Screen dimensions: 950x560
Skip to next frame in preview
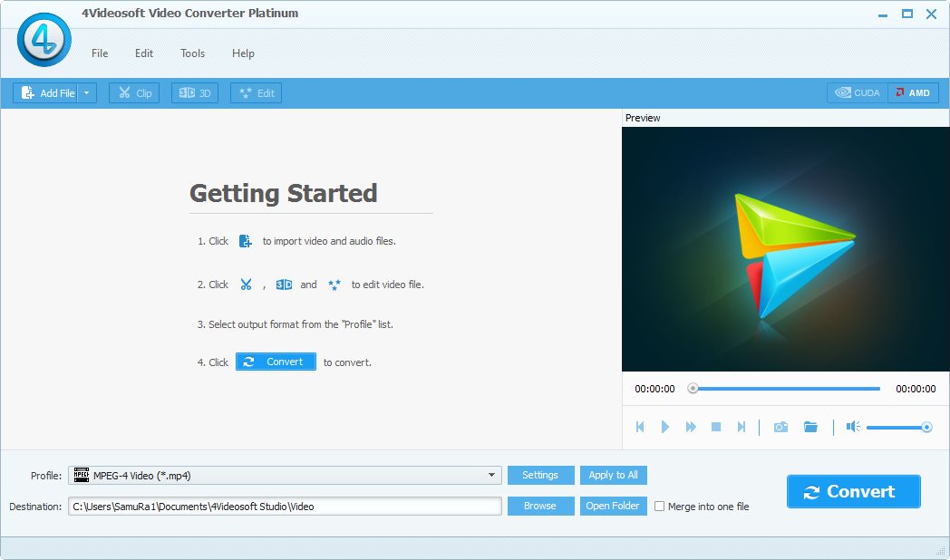point(741,427)
